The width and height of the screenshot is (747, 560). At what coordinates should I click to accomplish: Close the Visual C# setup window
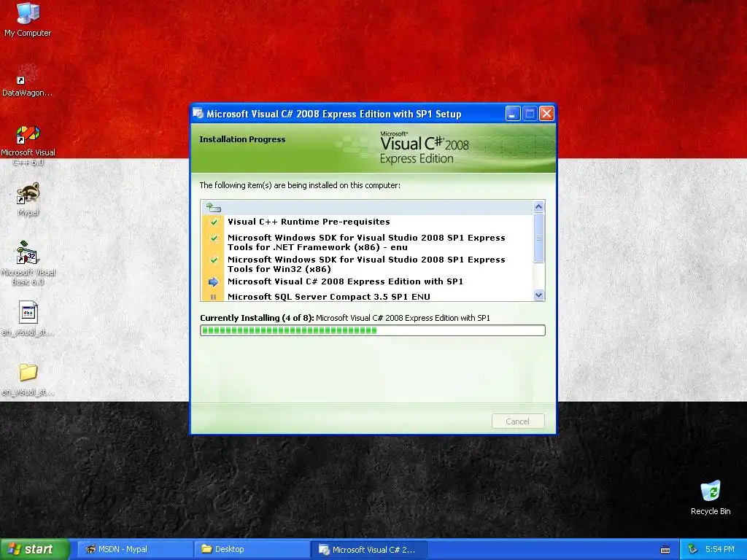coord(547,114)
